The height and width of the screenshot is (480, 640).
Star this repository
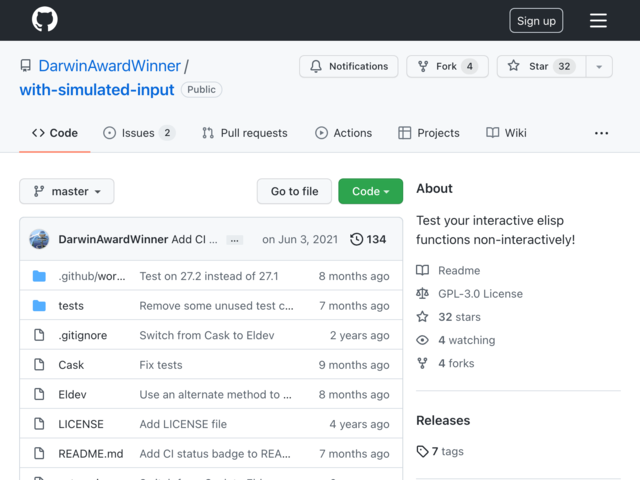coord(541,66)
